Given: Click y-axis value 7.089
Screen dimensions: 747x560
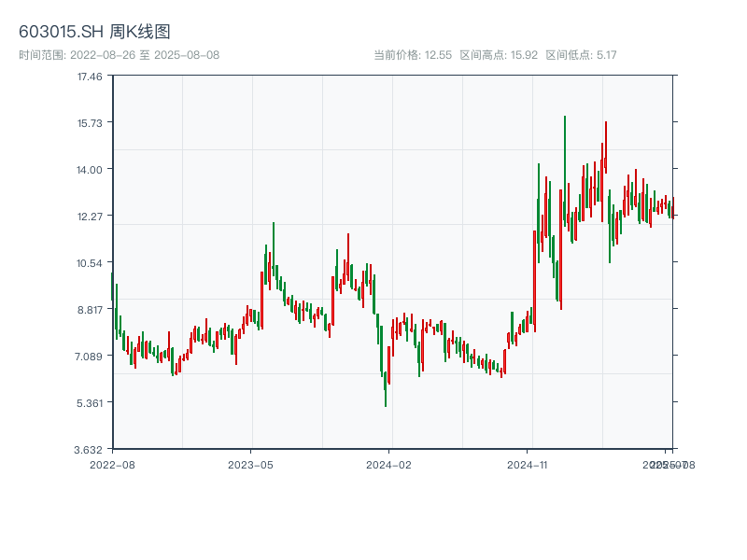Looking at the screenshot, I should tap(89, 357).
